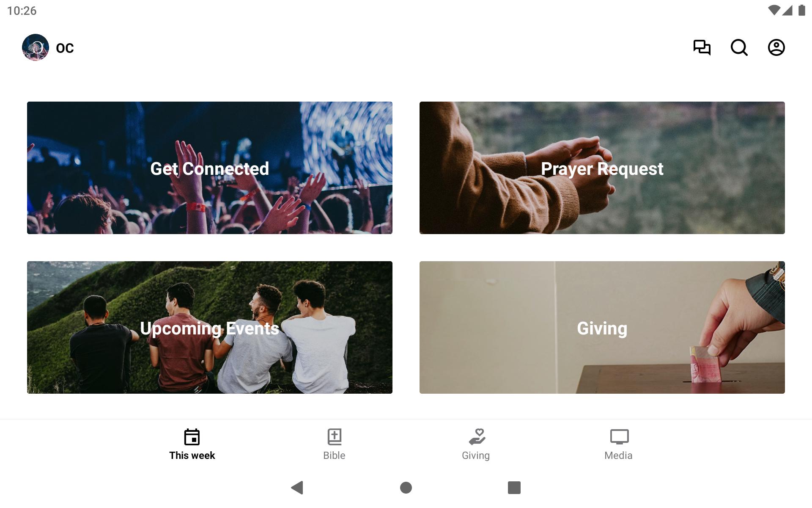
Task: Select the Giving tab label
Action: 476,456
